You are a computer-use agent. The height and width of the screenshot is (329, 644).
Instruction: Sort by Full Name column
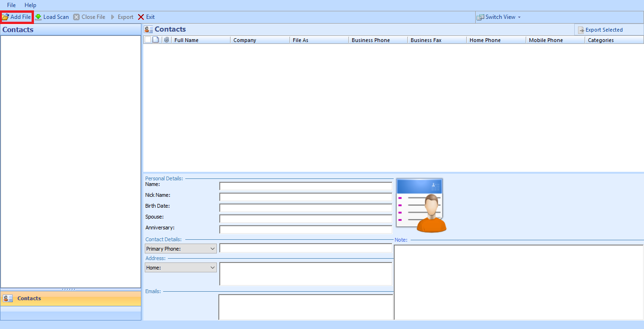pos(201,40)
